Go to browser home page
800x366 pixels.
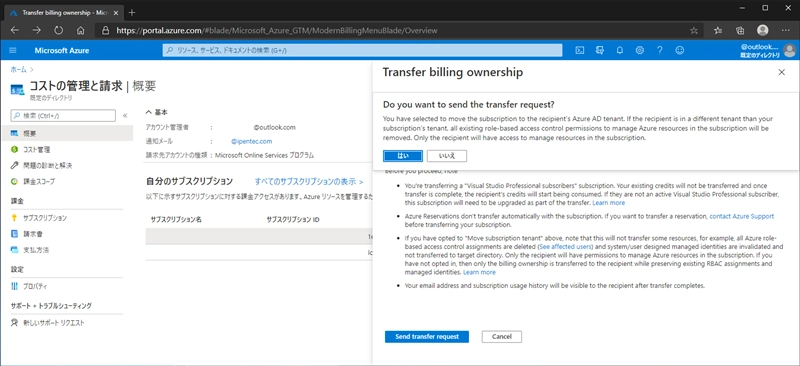pyautogui.click(x=80, y=31)
